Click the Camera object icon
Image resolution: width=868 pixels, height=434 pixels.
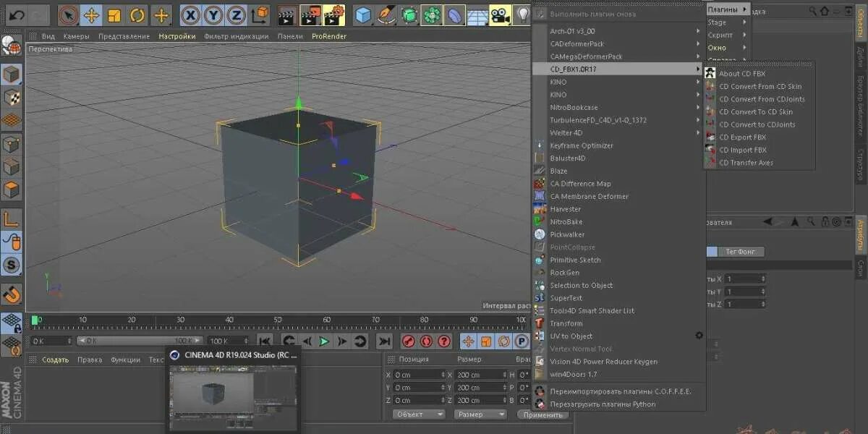click(499, 14)
